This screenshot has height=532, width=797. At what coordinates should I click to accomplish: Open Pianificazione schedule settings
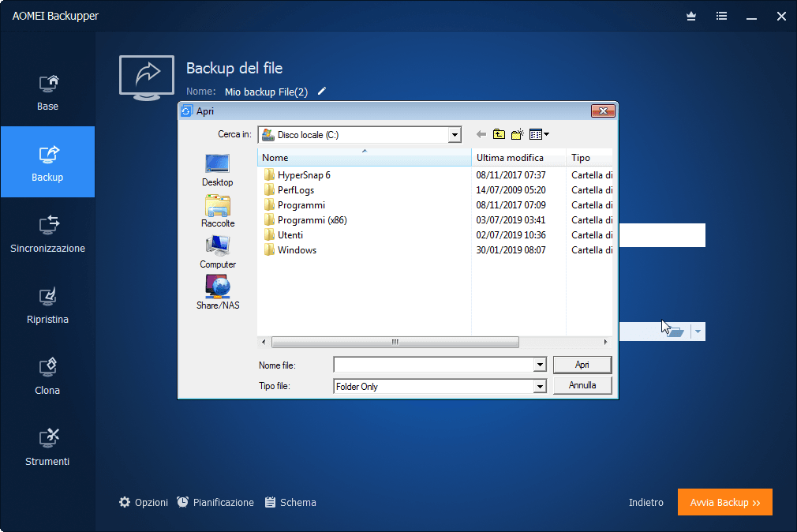tap(215, 503)
